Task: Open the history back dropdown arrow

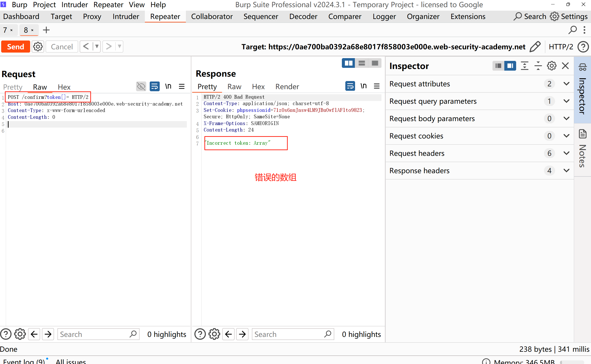Action: coord(97,47)
